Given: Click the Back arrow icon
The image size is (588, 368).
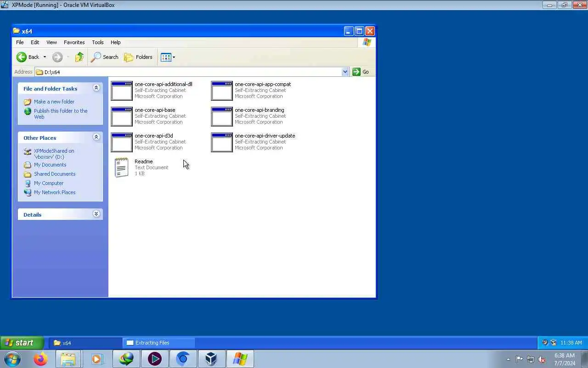Looking at the screenshot, I should tap(22, 57).
